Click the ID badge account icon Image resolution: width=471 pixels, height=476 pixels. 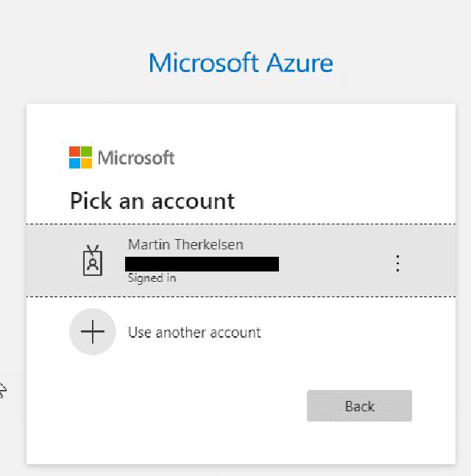tap(93, 261)
